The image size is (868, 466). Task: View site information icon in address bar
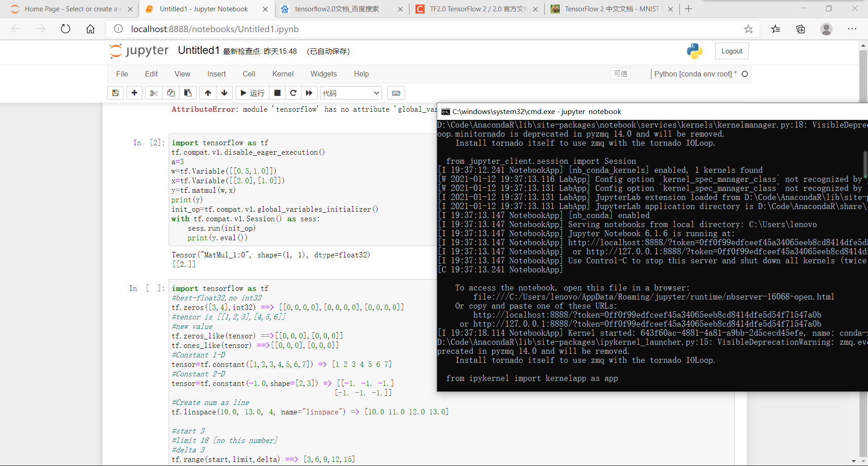[x=118, y=29]
